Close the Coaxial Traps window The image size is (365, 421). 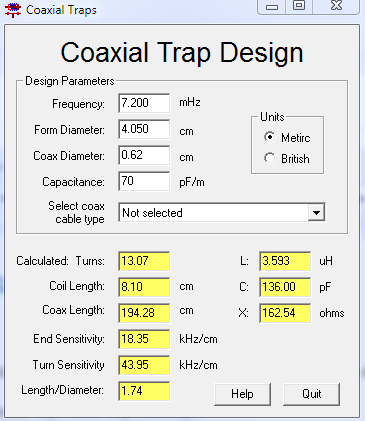336,6
